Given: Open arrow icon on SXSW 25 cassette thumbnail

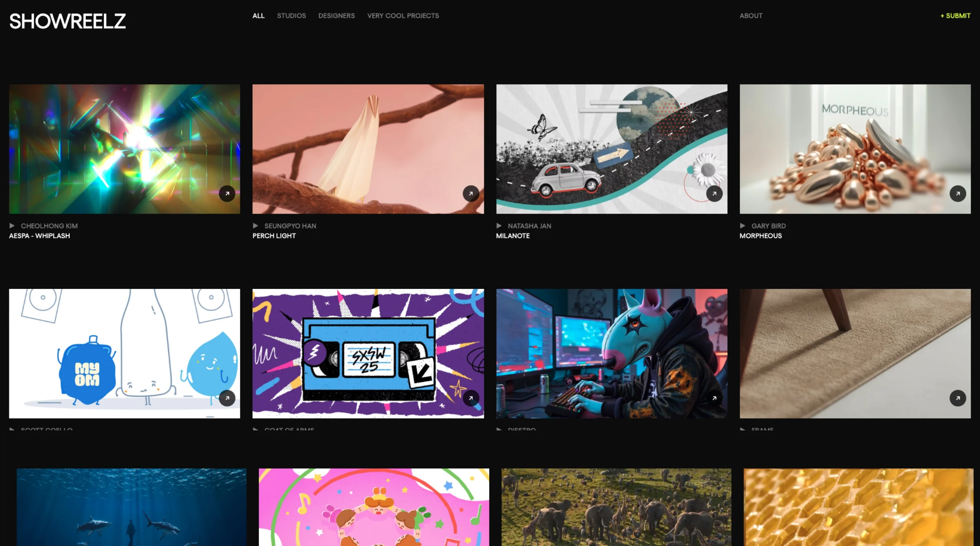Looking at the screenshot, I should [x=471, y=398].
